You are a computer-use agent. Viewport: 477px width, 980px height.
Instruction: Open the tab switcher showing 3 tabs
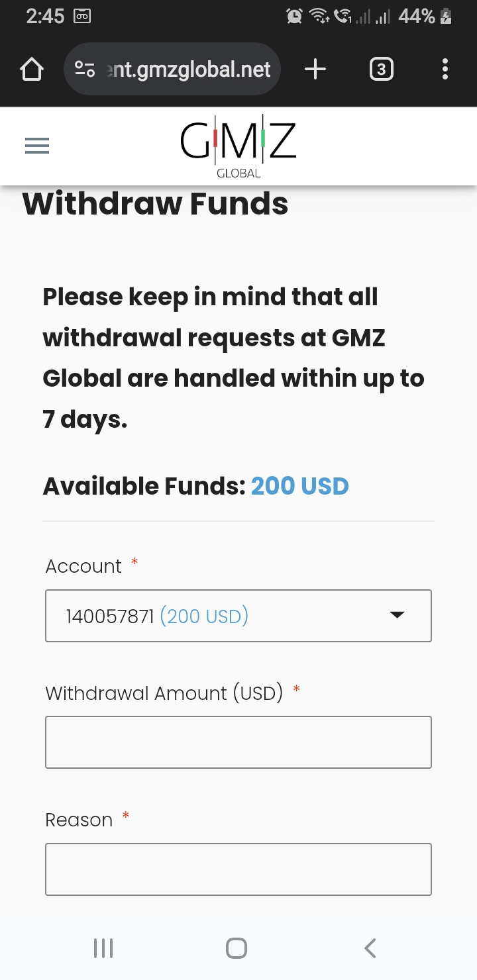coord(381,69)
